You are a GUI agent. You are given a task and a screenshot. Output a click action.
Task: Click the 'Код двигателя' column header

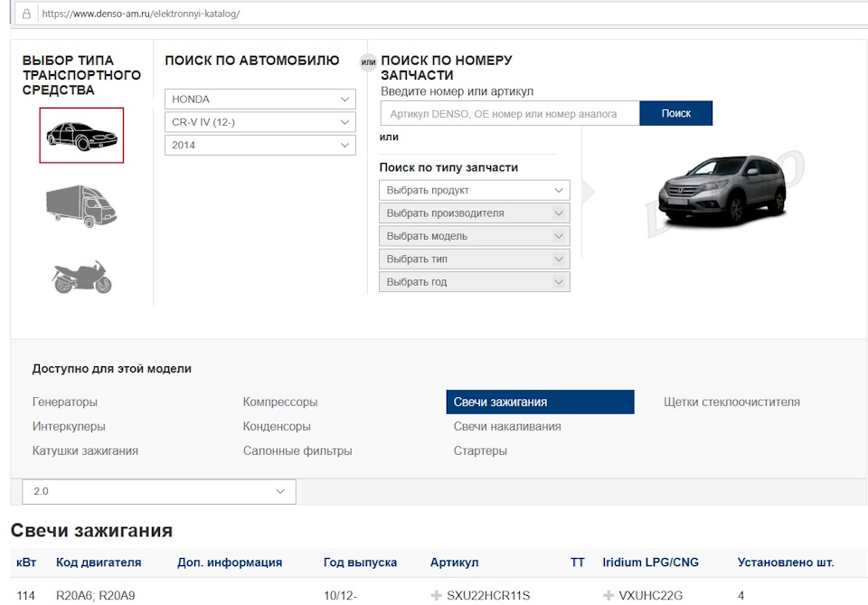point(99,562)
